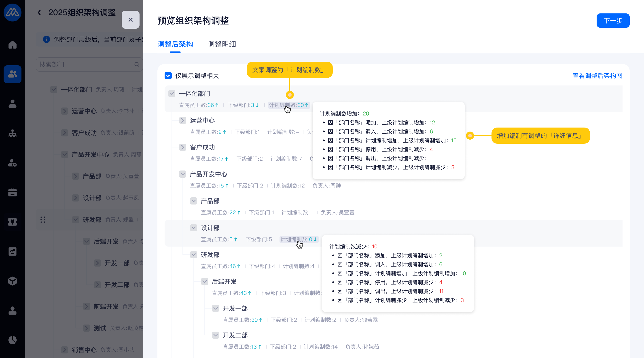
Task: Uncheck 仅展示调整相关 checkbox
Action: [x=168, y=76]
